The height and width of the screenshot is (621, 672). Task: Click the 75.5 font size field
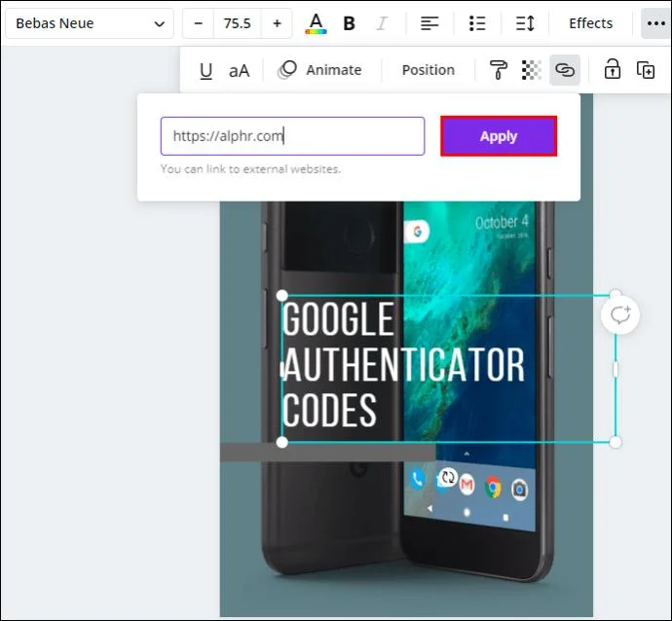237,23
